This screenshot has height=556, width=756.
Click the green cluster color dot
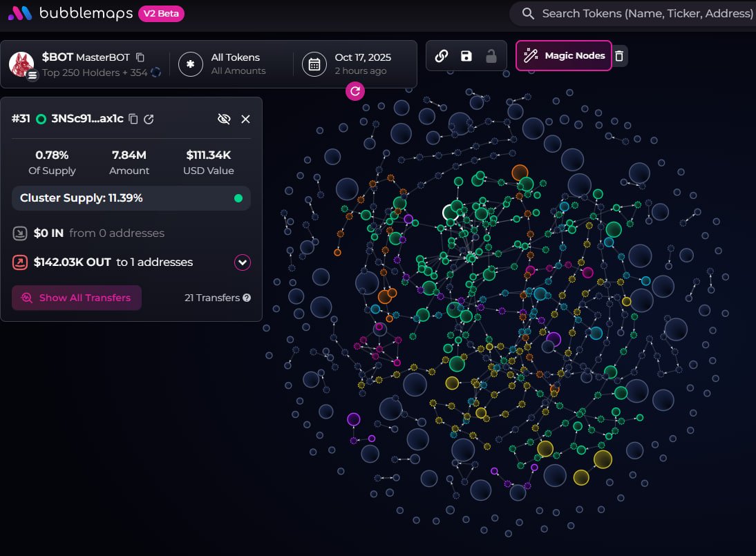238,198
